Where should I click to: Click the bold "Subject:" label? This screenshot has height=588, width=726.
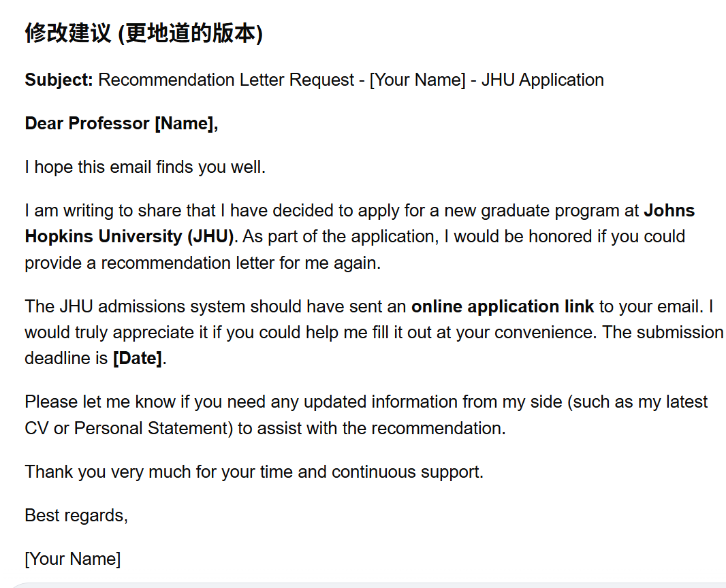click(59, 80)
